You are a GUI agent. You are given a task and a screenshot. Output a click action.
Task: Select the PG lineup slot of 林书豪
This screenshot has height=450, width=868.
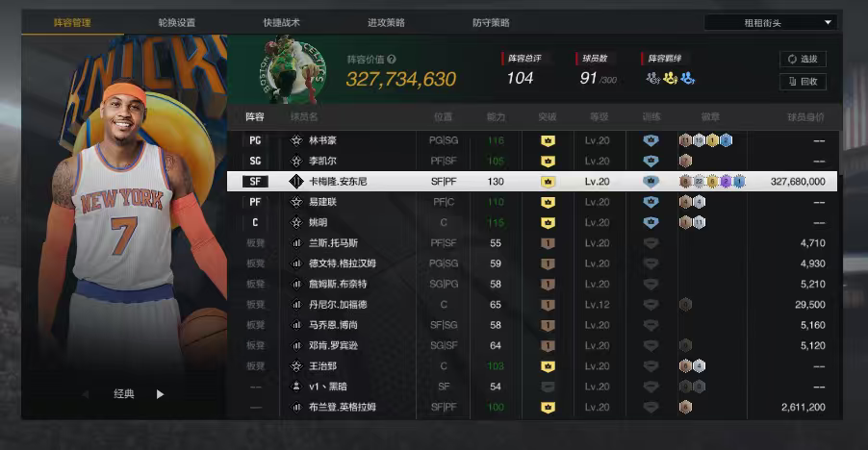pyautogui.click(x=255, y=140)
